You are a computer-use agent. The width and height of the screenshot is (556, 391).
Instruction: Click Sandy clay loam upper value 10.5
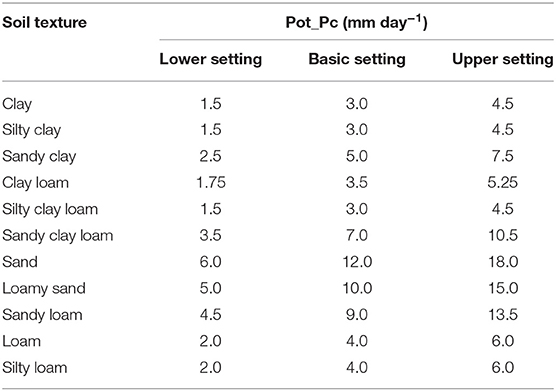(x=503, y=236)
